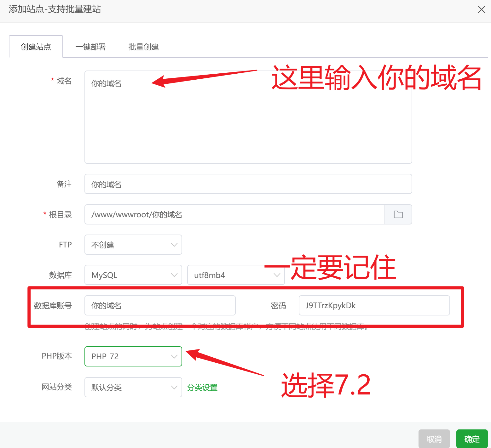
Task: Open the PHP版本 dropdown showing PHP-72
Action: click(133, 356)
